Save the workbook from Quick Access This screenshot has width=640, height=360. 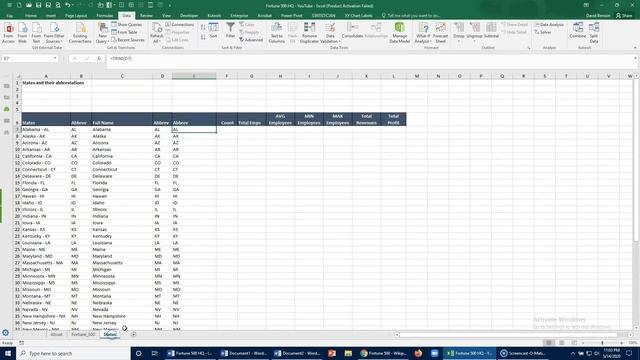tap(38, 5)
